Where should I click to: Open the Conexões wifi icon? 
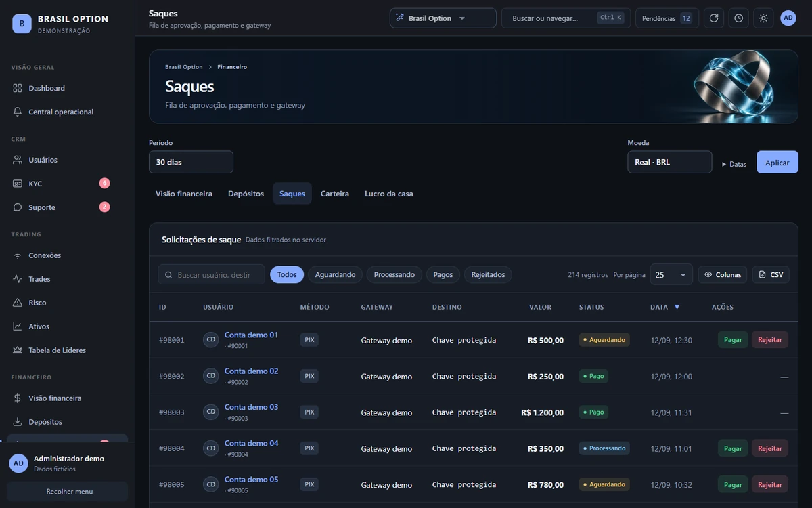click(18, 255)
